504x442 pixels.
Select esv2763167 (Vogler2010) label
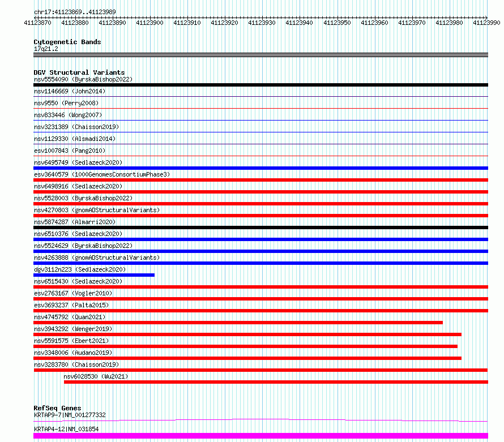pyautogui.click(x=73, y=293)
